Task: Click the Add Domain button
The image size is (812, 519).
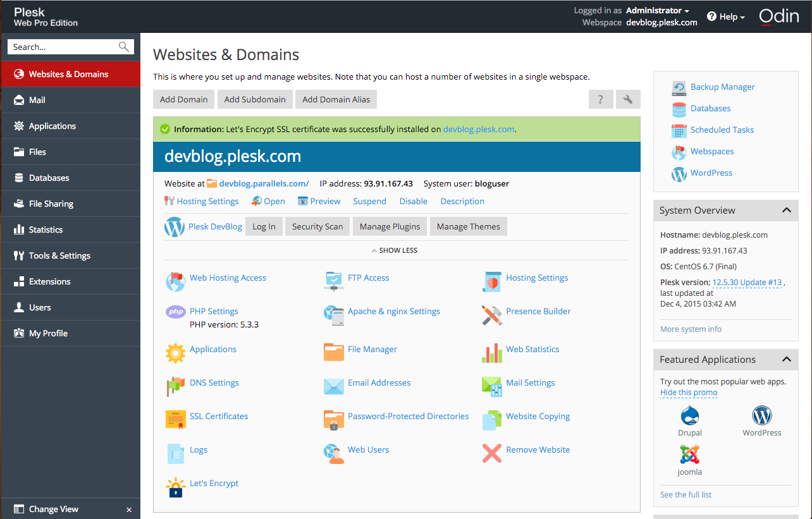Action: pyautogui.click(x=184, y=99)
